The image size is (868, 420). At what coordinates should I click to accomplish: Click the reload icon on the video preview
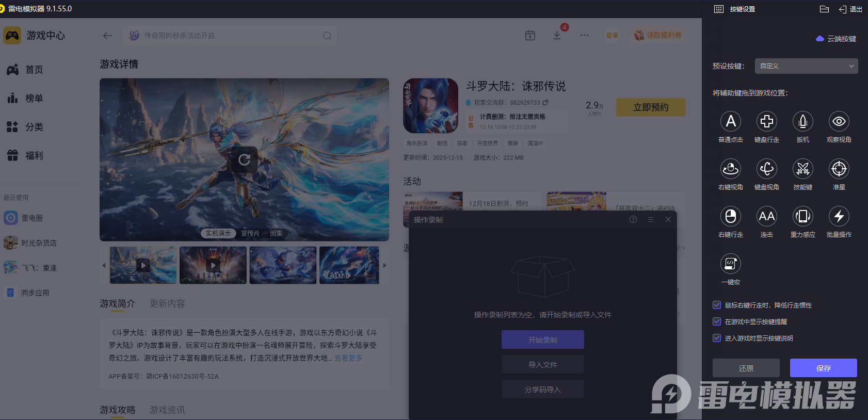click(x=245, y=160)
